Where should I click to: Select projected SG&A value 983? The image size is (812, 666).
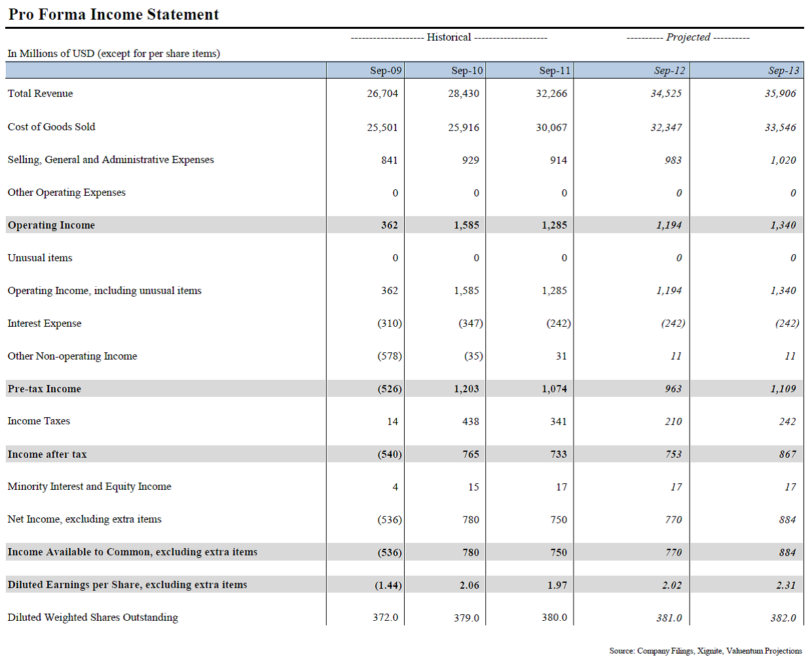673,160
